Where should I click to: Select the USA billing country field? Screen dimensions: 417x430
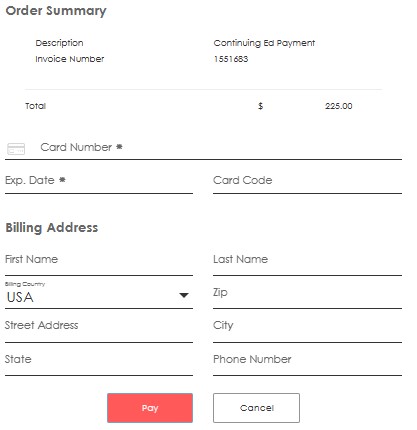pyautogui.click(x=99, y=295)
